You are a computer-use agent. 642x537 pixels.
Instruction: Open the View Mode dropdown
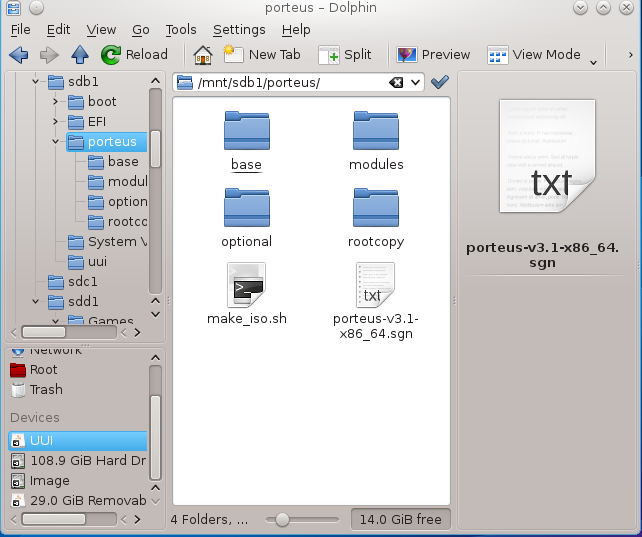(535, 55)
